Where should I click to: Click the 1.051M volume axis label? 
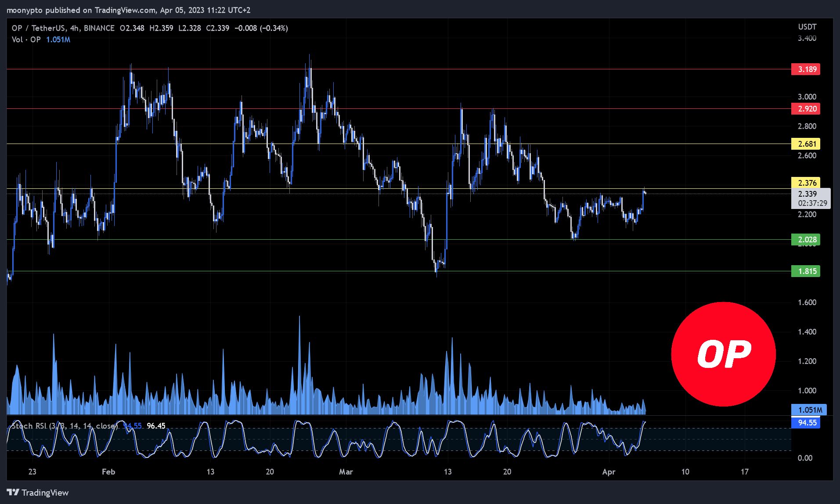809,410
